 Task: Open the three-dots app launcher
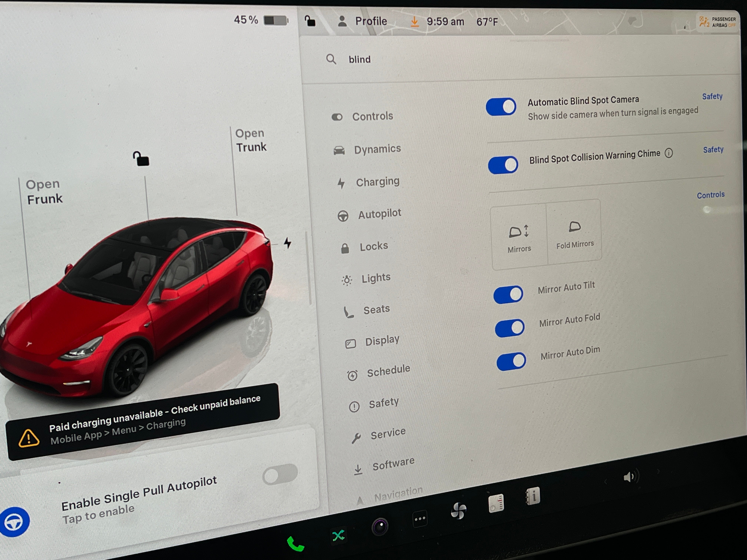(420, 519)
